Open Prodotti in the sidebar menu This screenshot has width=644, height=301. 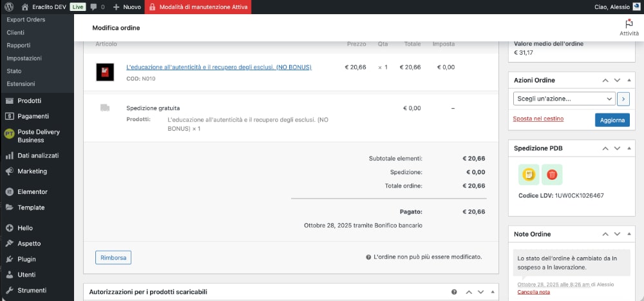point(29,101)
